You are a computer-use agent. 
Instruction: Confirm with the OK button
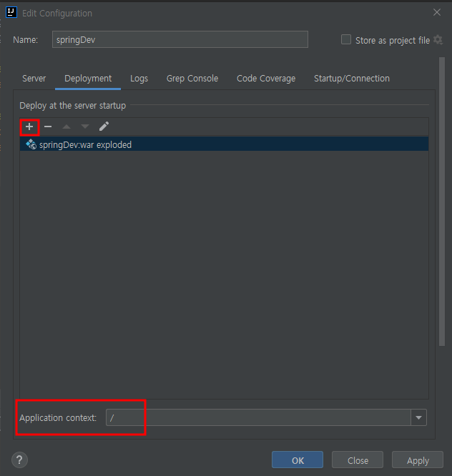tap(298, 460)
